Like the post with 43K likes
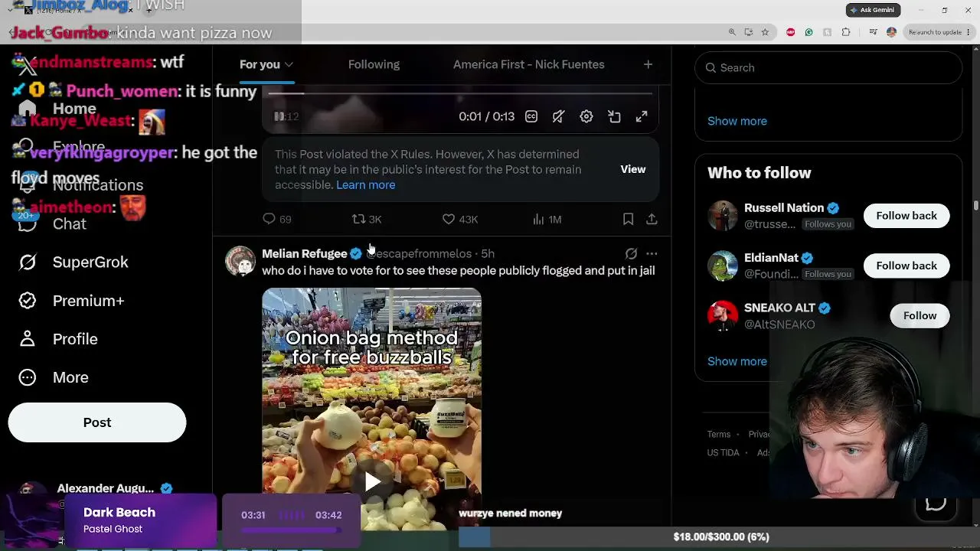The image size is (980, 551). tap(459, 220)
